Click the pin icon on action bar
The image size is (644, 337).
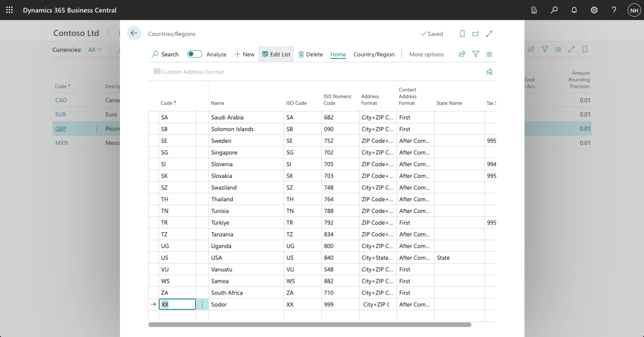point(489,72)
